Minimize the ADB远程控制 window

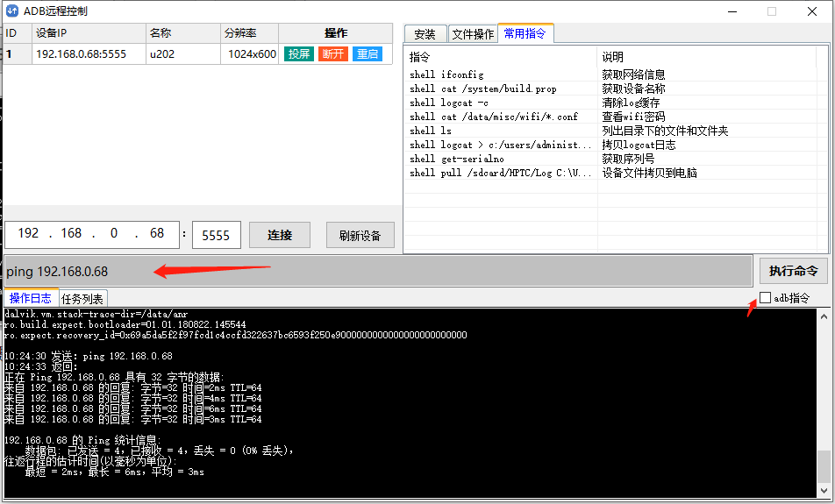coord(732,11)
